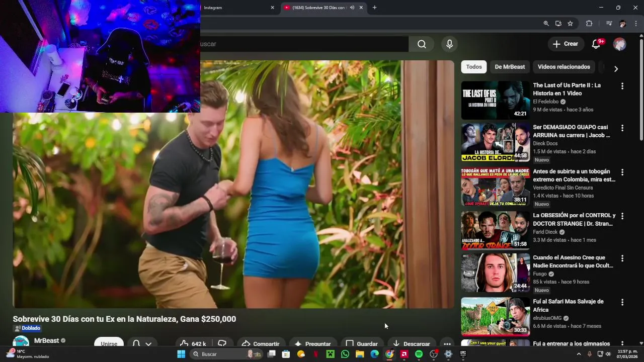Image resolution: width=644 pixels, height=362 pixels.
Task: Dislike the video
Action: click(222, 343)
